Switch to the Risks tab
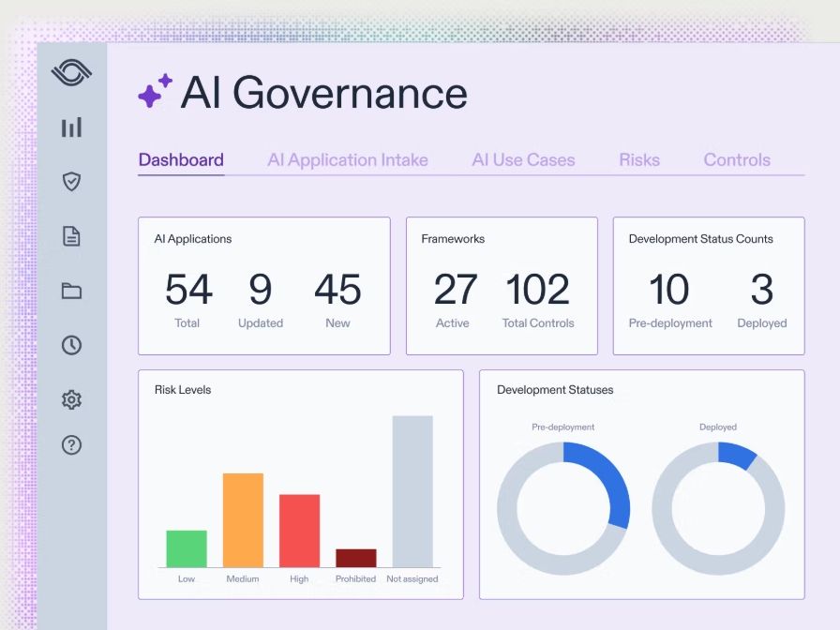 638,159
